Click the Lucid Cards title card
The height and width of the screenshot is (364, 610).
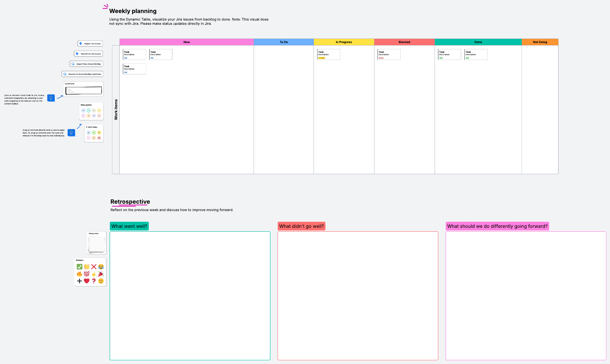tap(84, 91)
